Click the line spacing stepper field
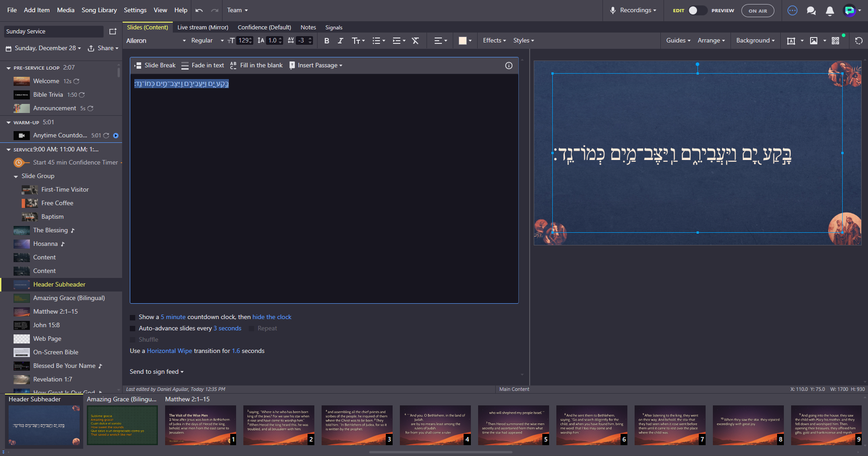 pos(275,41)
